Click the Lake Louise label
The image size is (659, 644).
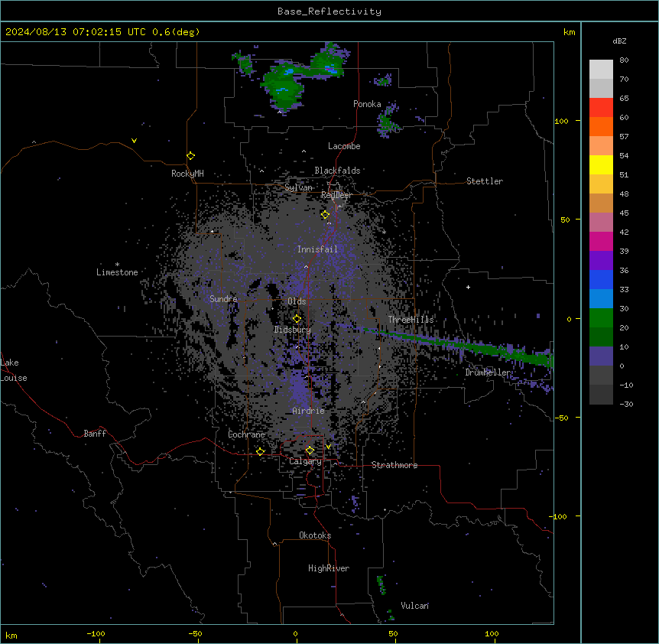(14, 370)
